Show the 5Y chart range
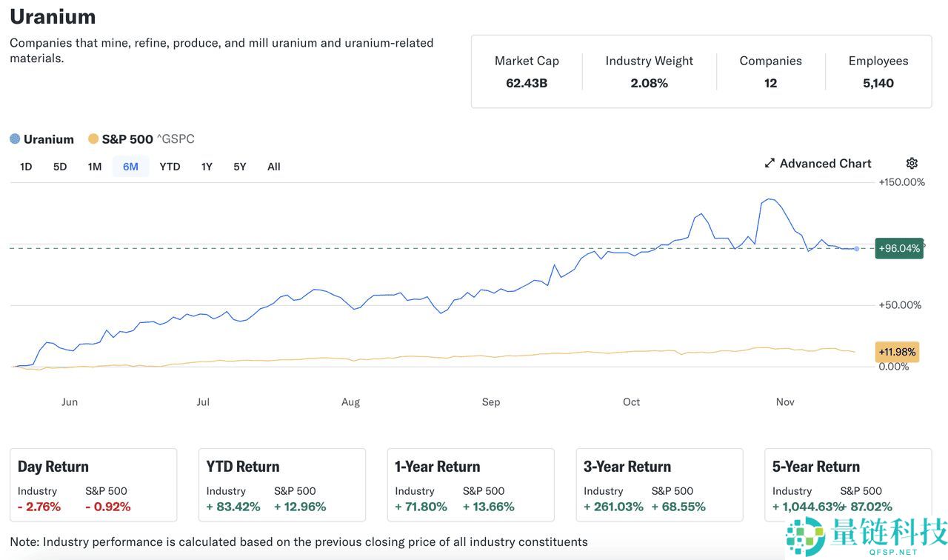Screen dimensions: 948x560 (x=239, y=167)
